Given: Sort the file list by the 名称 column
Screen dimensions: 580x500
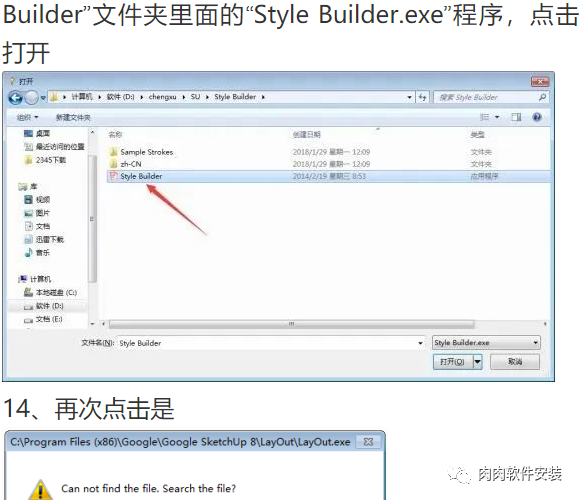Looking at the screenshot, I should pyautogui.click(x=115, y=135).
